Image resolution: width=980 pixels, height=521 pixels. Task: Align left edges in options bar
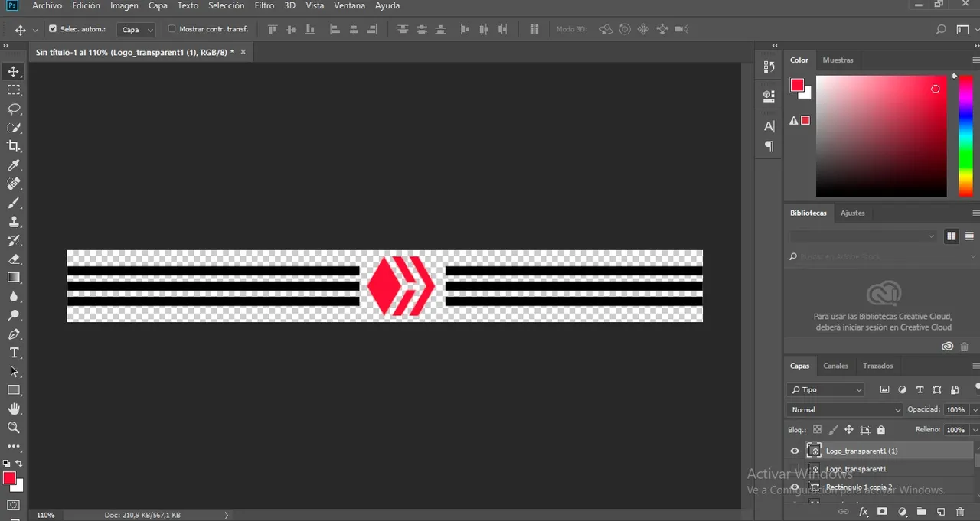coord(335,30)
